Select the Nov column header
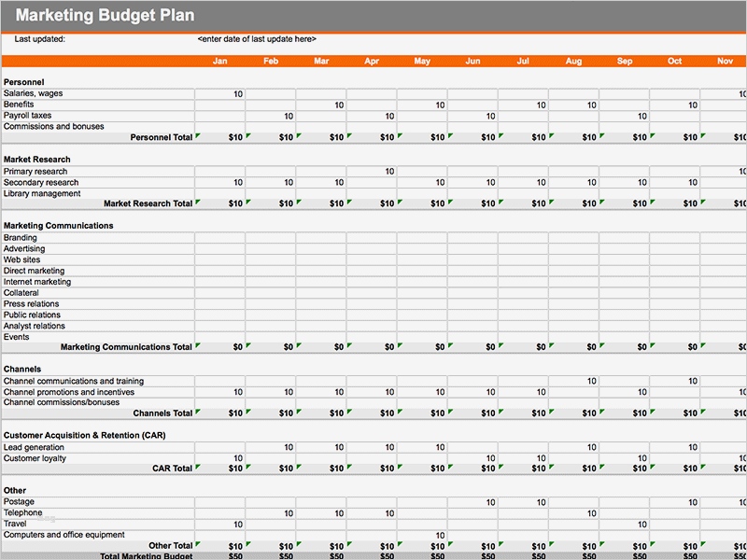Screen dimensions: 747x560 click(x=725, y=61)
